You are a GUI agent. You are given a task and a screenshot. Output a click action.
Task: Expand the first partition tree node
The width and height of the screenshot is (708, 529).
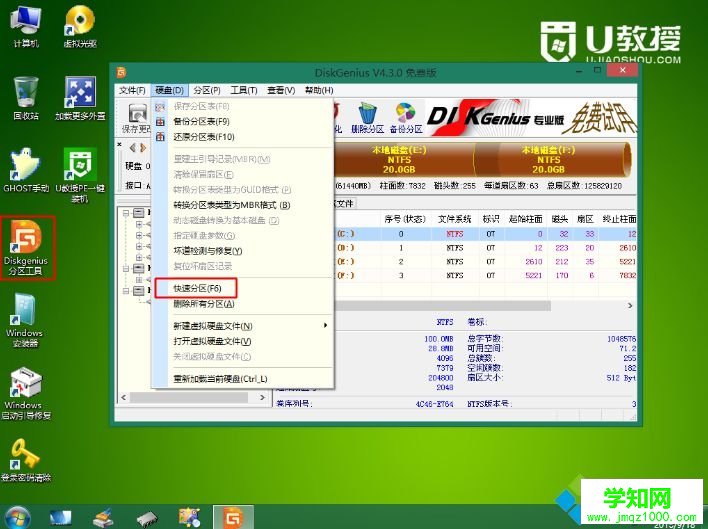139,224
